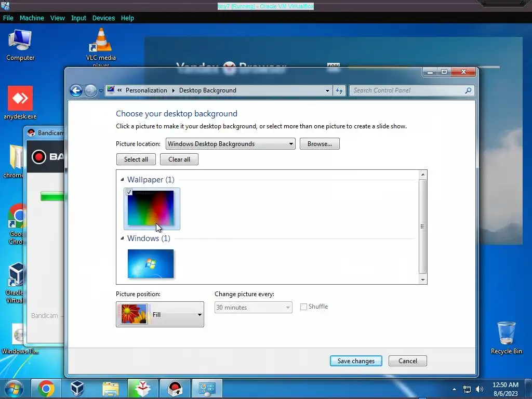Click the VirtualBox window title icon
The width and height of the screenshot is (532, 399).
point(5,6)
